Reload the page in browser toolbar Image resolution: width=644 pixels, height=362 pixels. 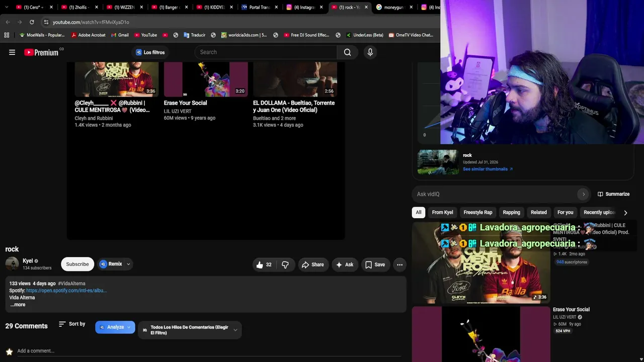coord(32,22)
